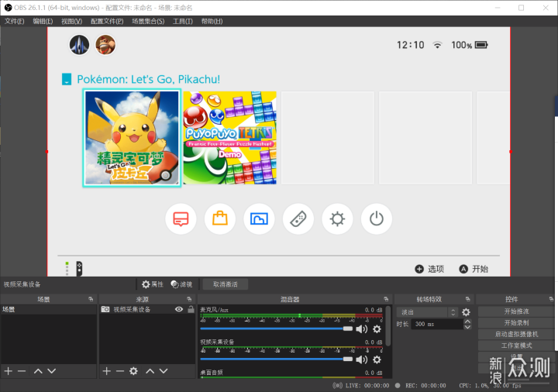Undock the 转场特效 panel icon
Viewport: 558px width, 392px height.
467,299
